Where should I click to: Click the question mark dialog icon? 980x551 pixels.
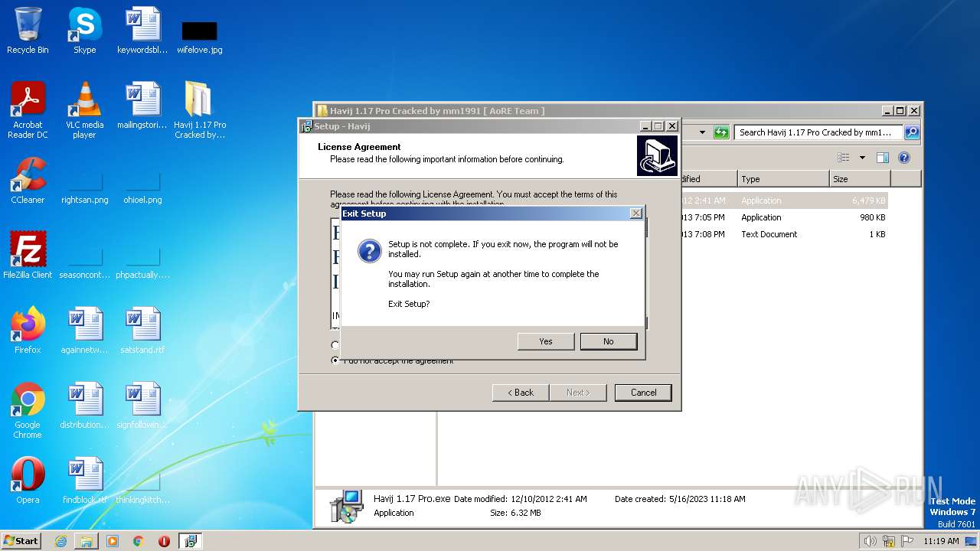(369, 252)
